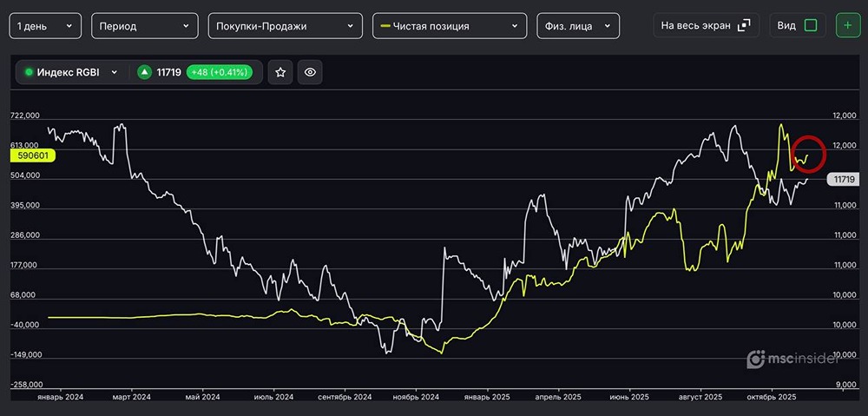Click the На весь экран button label

695,25
